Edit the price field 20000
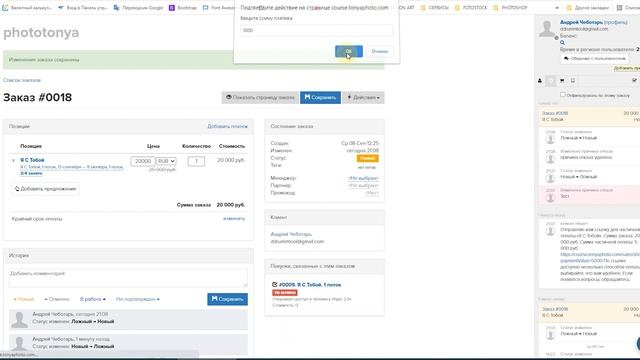The image size is (640, 360). (x=142, y=161)
